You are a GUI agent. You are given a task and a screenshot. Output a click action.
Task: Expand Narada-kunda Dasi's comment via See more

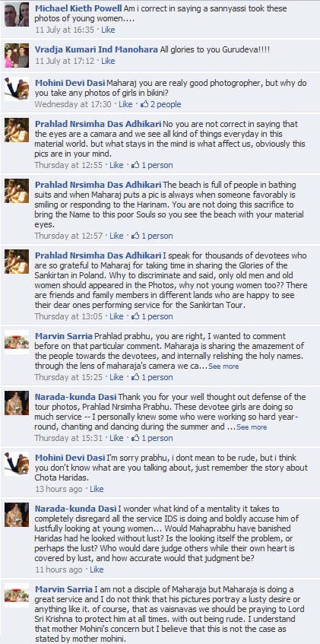click(252, 427)
